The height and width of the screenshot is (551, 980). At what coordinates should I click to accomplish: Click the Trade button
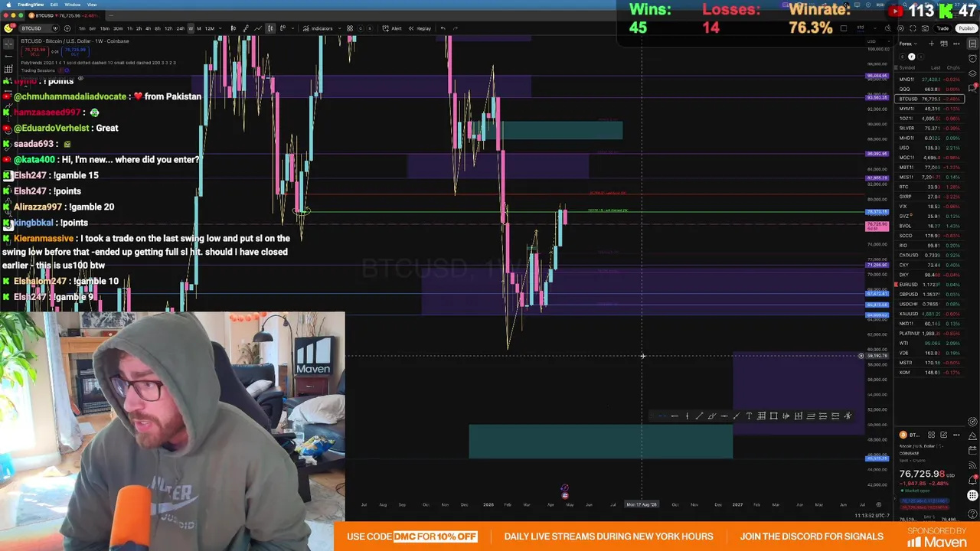point(942,28)
